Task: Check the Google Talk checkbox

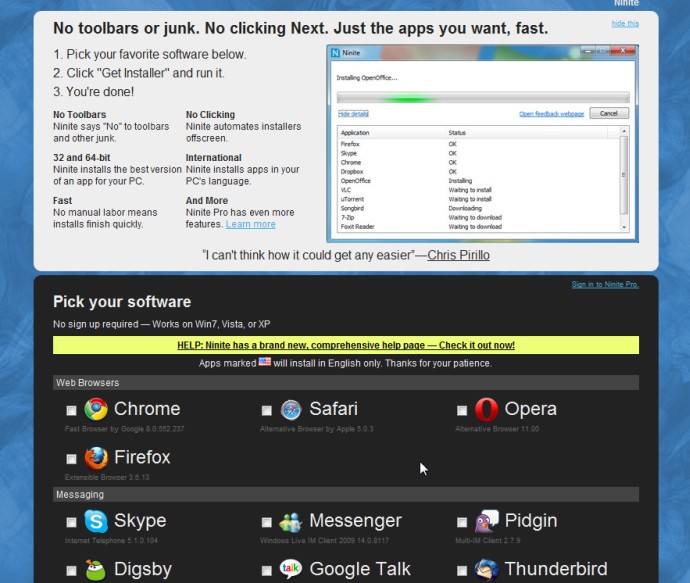Action: pos(267,571)
